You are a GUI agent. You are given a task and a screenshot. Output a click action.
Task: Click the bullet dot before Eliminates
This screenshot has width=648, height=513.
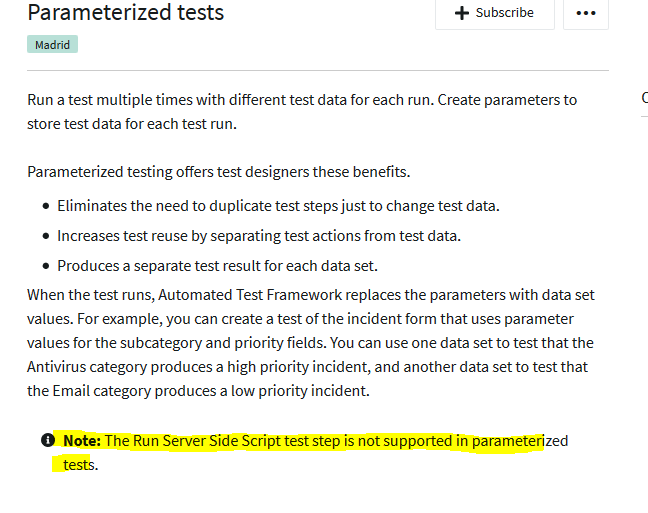coord(47,206)
